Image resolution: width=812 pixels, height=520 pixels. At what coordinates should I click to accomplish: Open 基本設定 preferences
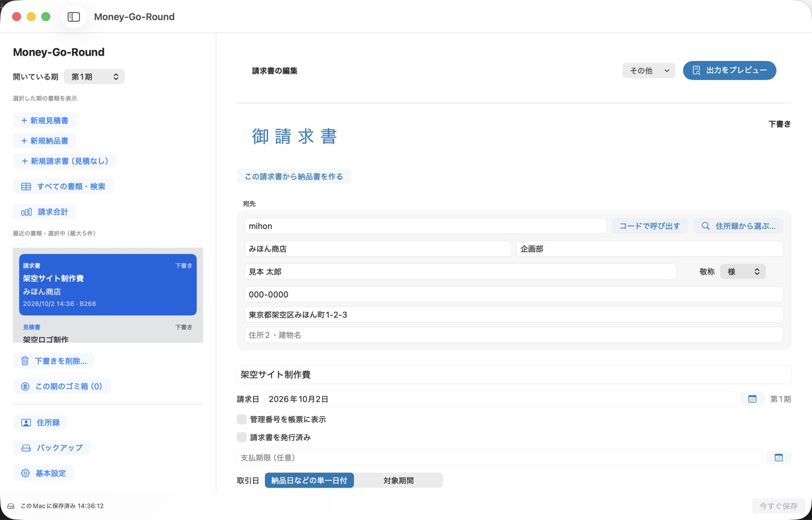43,473
